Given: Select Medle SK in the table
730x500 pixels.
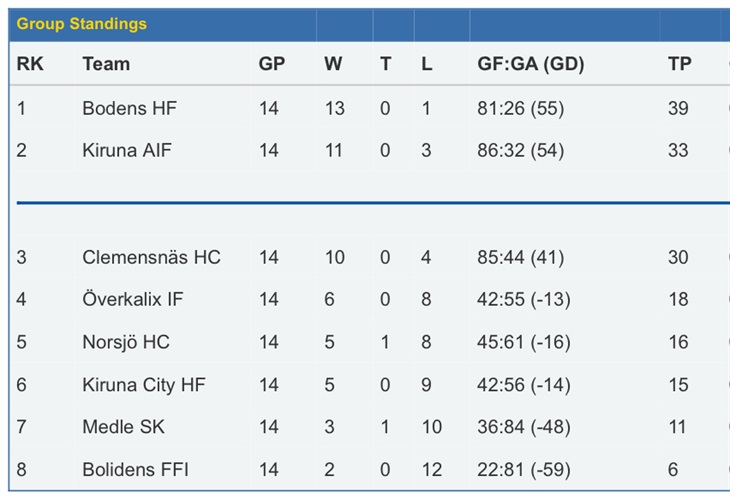Looking at the screenshot, I should click(123, 427).
